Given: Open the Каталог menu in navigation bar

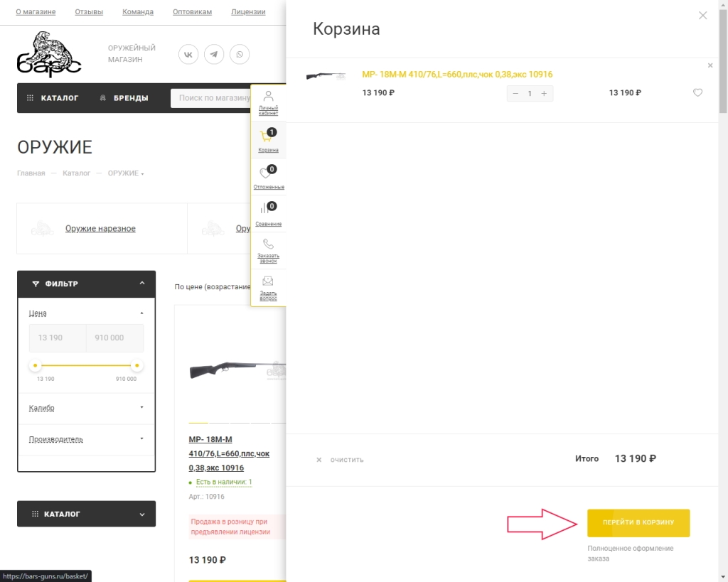Looking at the screenshot, I should (53, 98).
